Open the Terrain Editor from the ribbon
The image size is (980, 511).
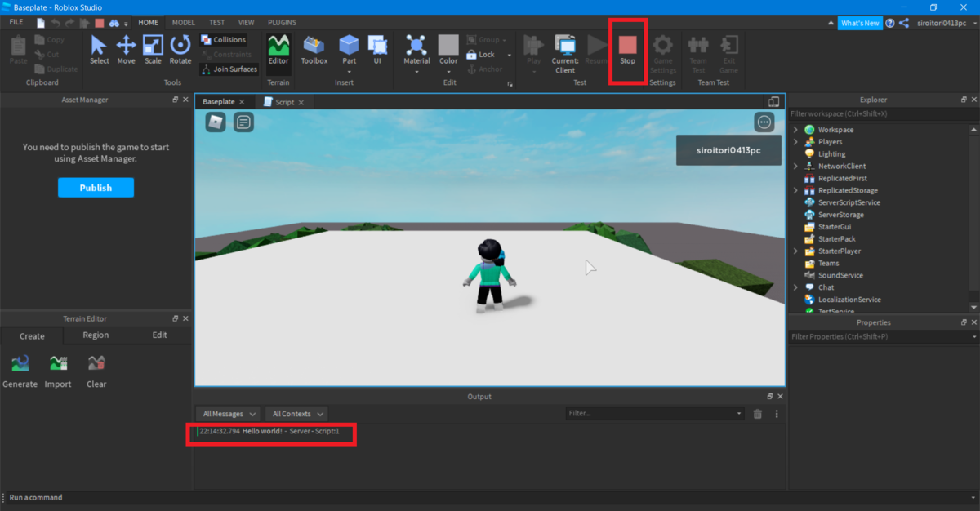(x=278, y=49)
